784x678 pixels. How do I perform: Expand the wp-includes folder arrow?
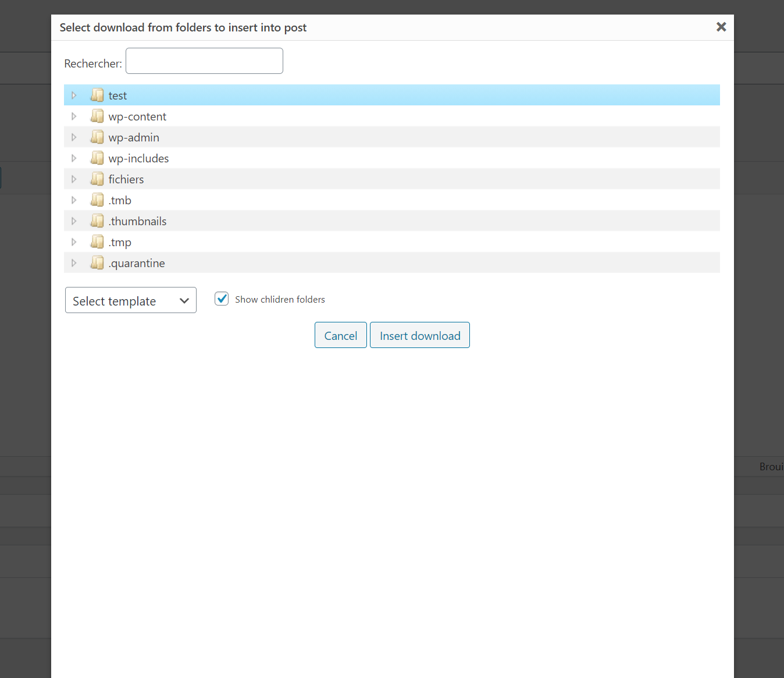(74, 158)
